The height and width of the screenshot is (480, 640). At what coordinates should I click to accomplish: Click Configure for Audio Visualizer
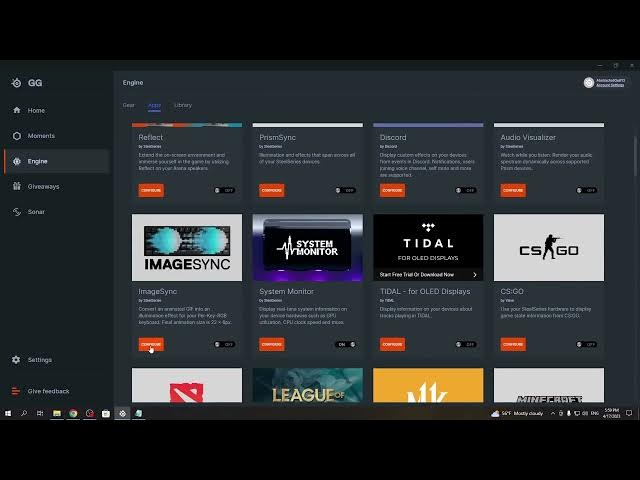(x=513, y=190)
